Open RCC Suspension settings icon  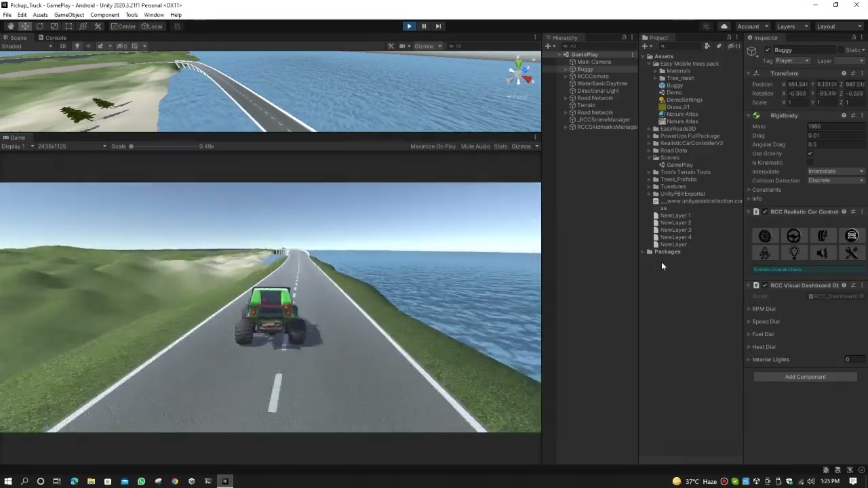[x=823, y=236]
